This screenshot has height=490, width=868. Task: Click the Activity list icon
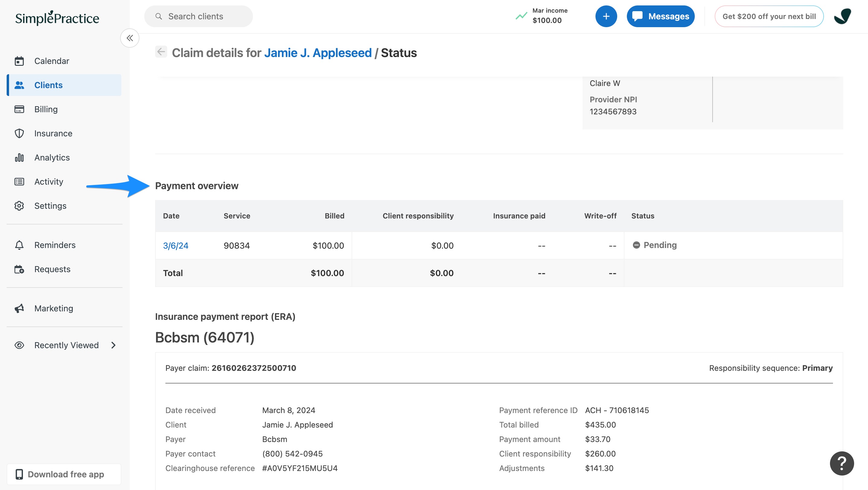(19, 182)
